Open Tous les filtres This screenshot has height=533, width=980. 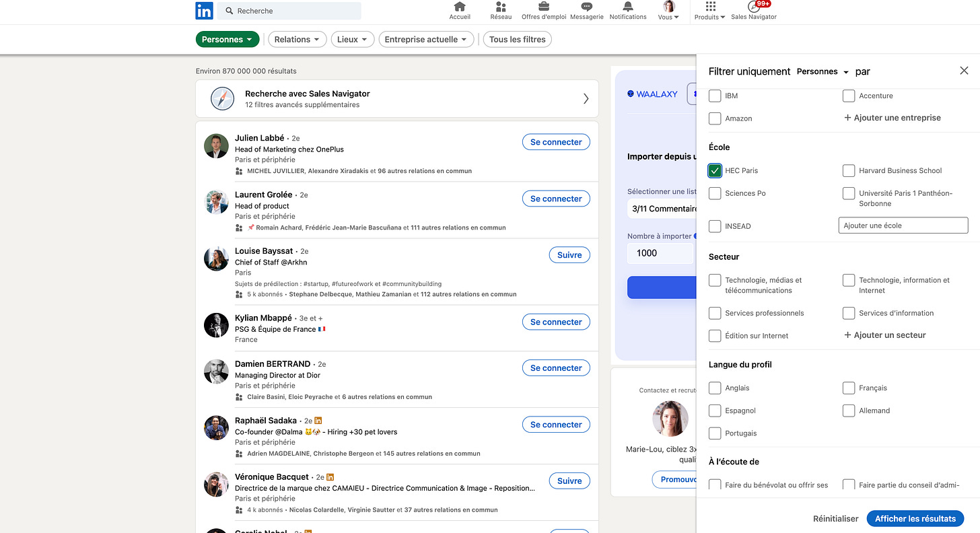(518, 40)
